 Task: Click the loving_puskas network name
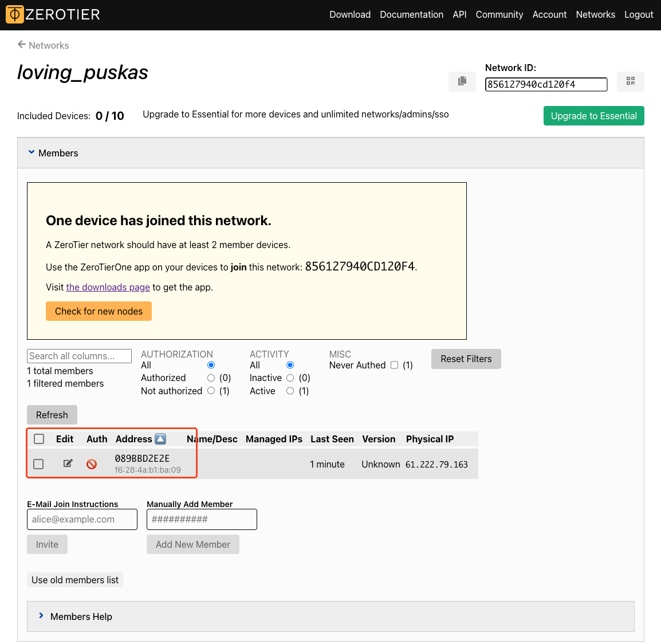coord(82,73)
